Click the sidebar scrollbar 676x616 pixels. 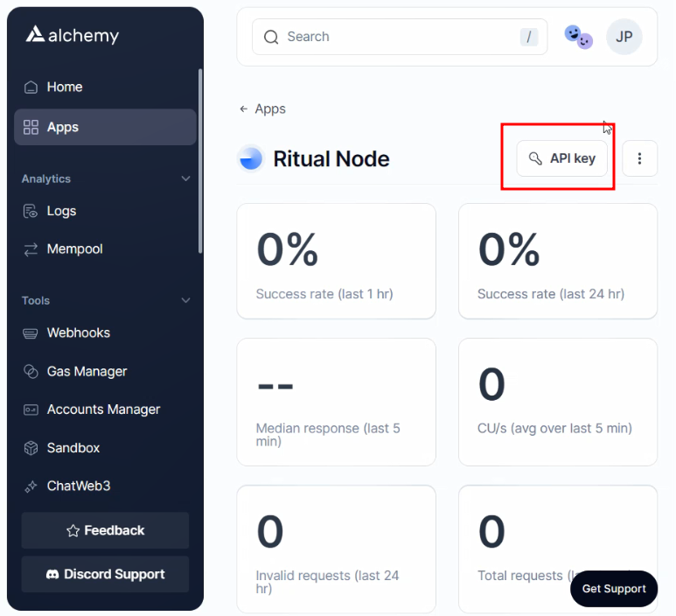[200, 161]
